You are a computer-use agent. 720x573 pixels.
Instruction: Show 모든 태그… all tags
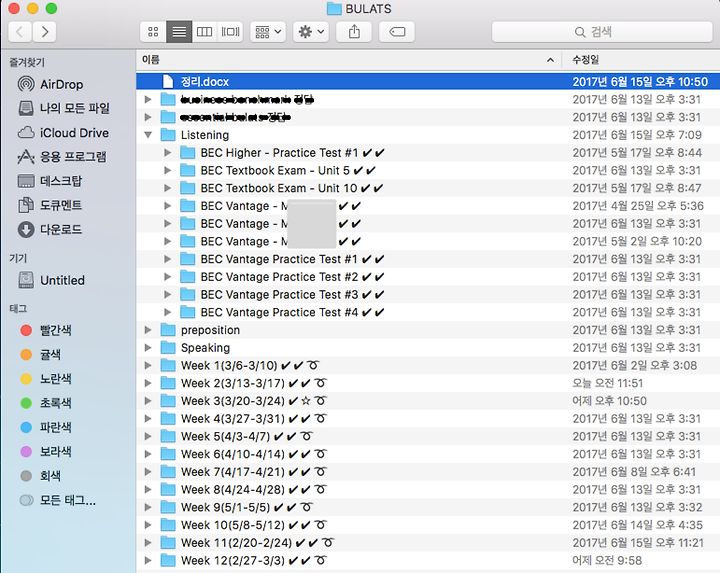(x=58, y=500)
